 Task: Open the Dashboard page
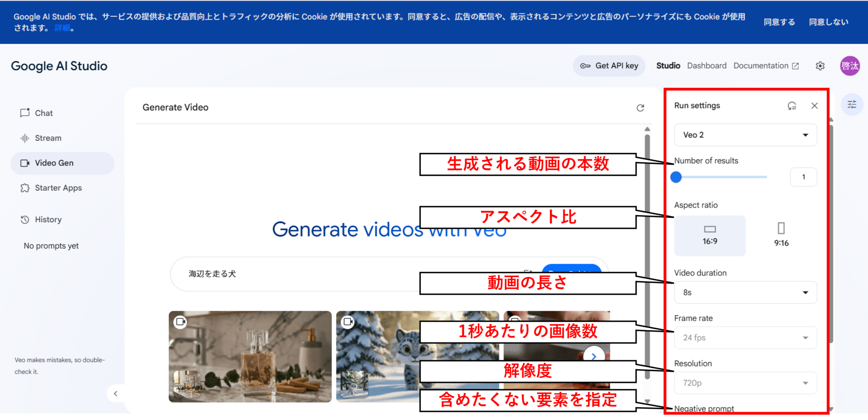click(x=707, y=66)
